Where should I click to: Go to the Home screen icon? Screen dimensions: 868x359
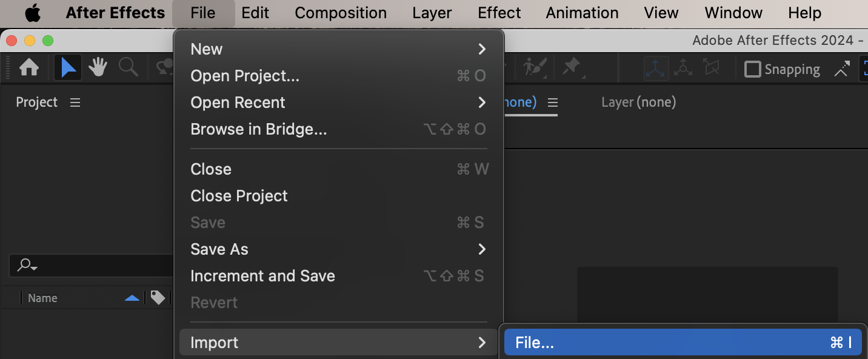pos(29,68)
